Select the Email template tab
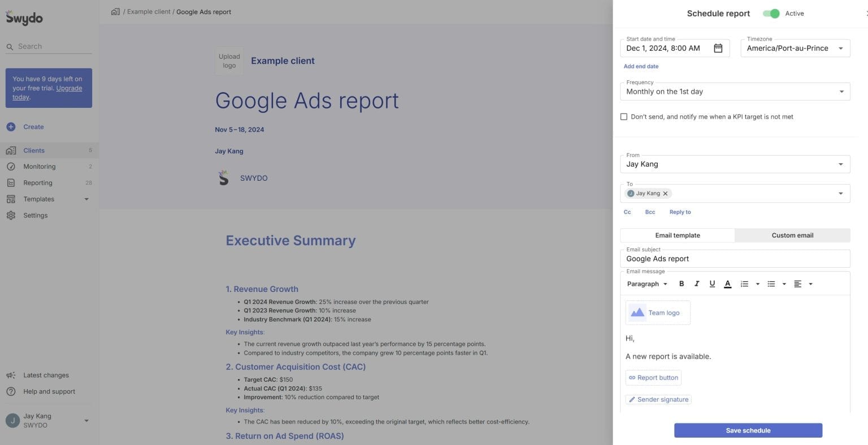This screenshot has width=868, height=445. (677, 235)
